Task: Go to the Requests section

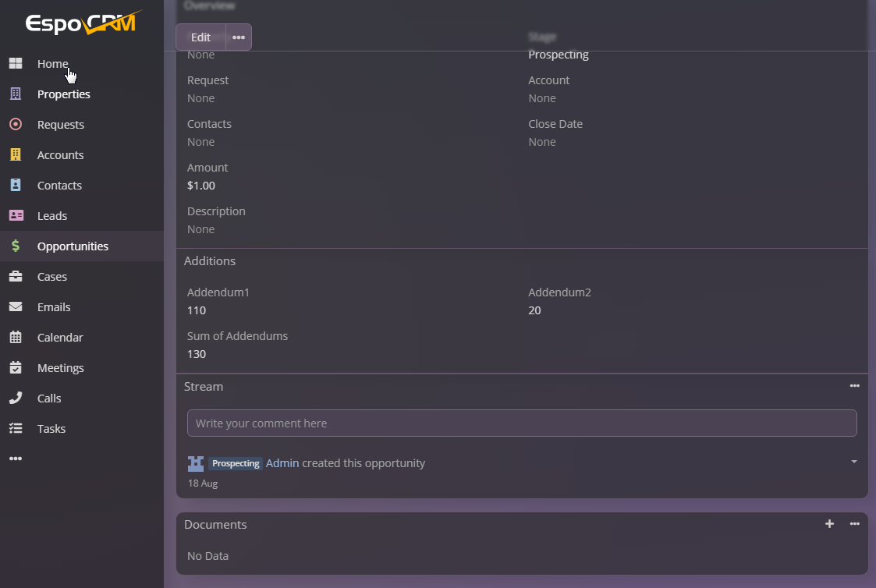Action: (82, 124)
